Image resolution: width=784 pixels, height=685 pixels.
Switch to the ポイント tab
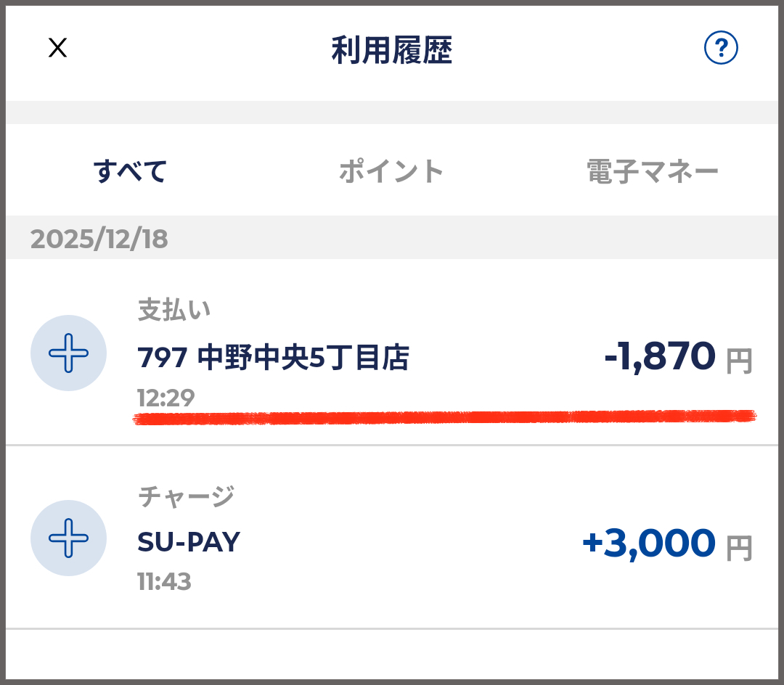pyautogui.click(x=391, y=171)
